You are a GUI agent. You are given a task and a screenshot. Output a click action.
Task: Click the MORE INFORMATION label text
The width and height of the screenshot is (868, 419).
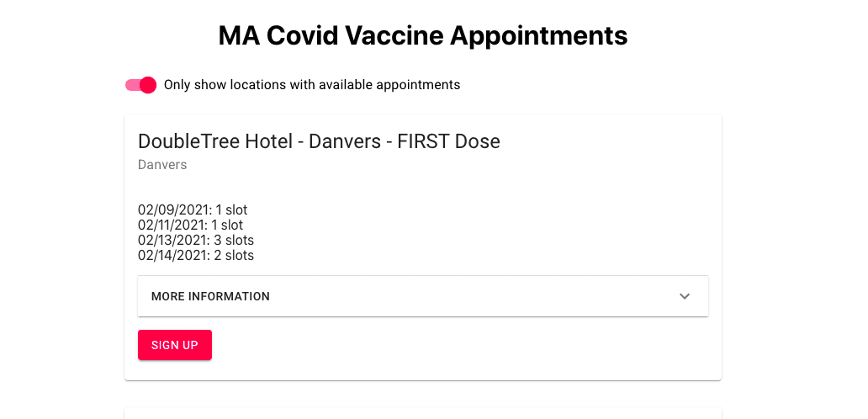pos(210,296)
